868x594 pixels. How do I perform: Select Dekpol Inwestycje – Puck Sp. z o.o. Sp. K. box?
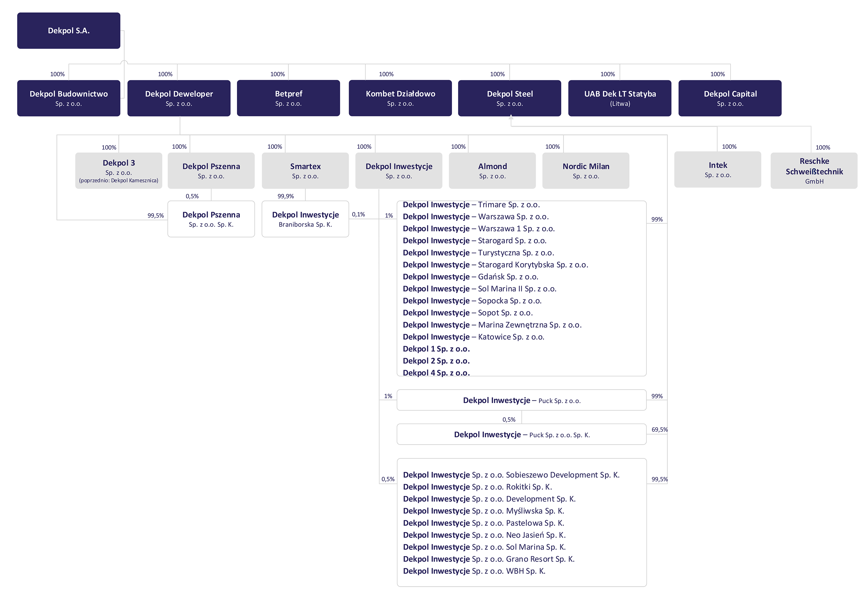[521, 435]
